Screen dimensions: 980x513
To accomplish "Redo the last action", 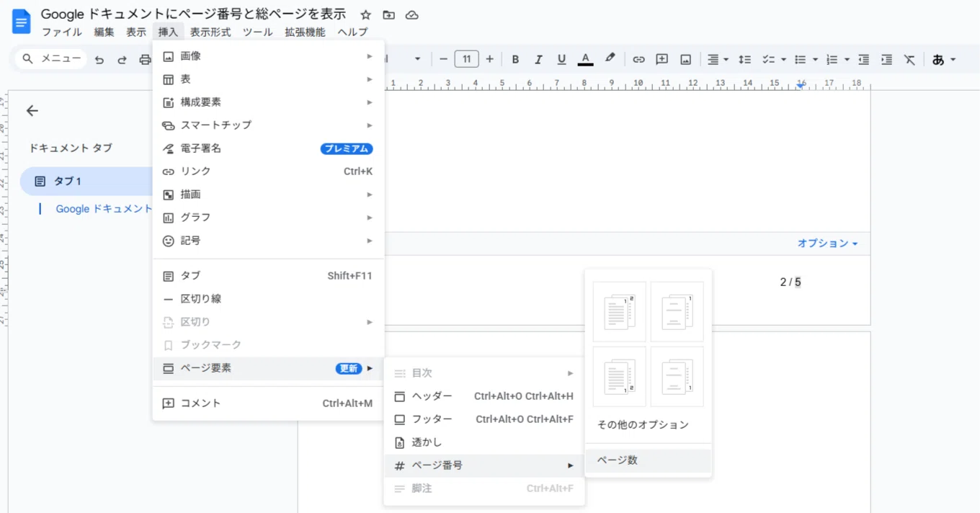I will pyautogui.click(x=122, y=60).
